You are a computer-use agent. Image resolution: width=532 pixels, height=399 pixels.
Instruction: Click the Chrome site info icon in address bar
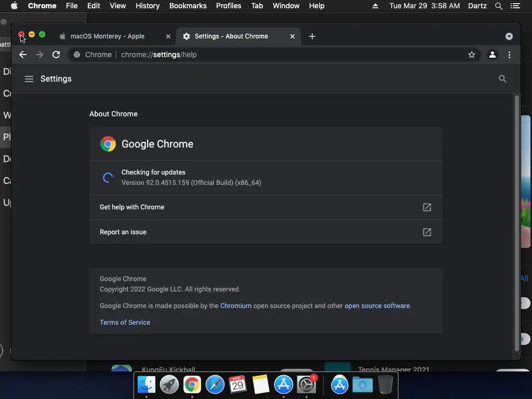coord(77,55)
